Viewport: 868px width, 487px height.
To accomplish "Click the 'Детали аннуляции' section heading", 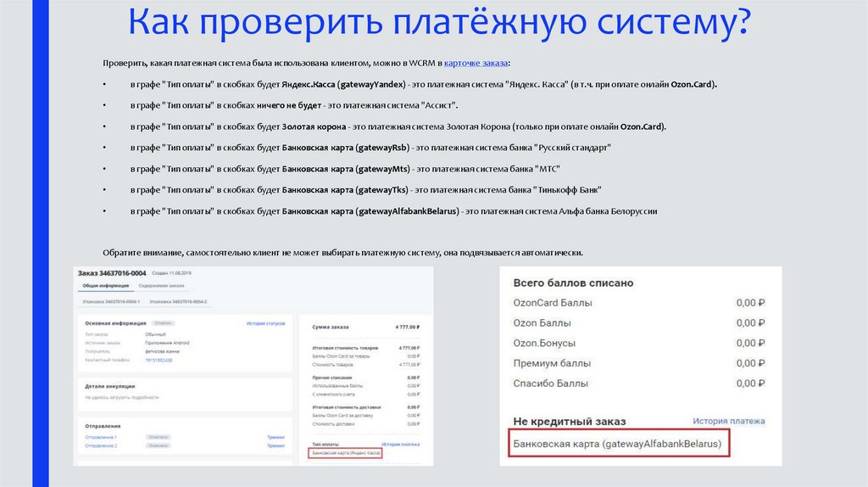I will [x=110, y=386].
